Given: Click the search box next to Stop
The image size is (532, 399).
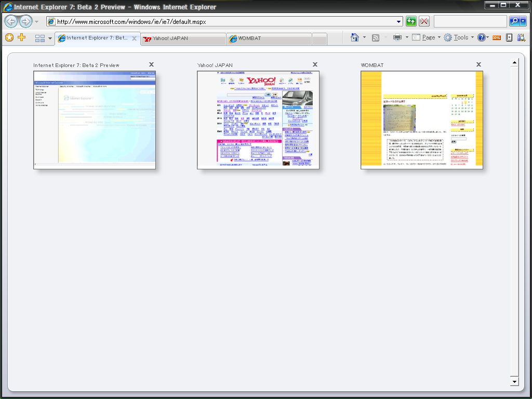Looking at the screenshot, I should (470, 21).
